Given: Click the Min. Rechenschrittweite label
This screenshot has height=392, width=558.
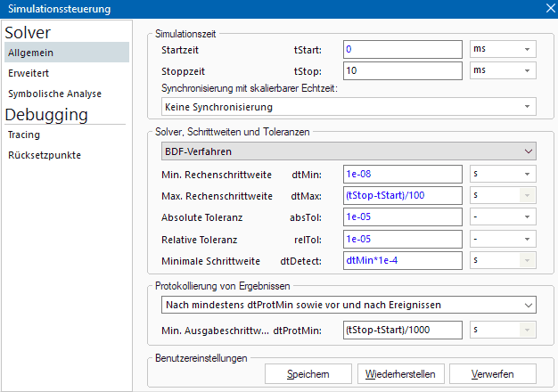Looking at the screenshot, I should 217,175.
